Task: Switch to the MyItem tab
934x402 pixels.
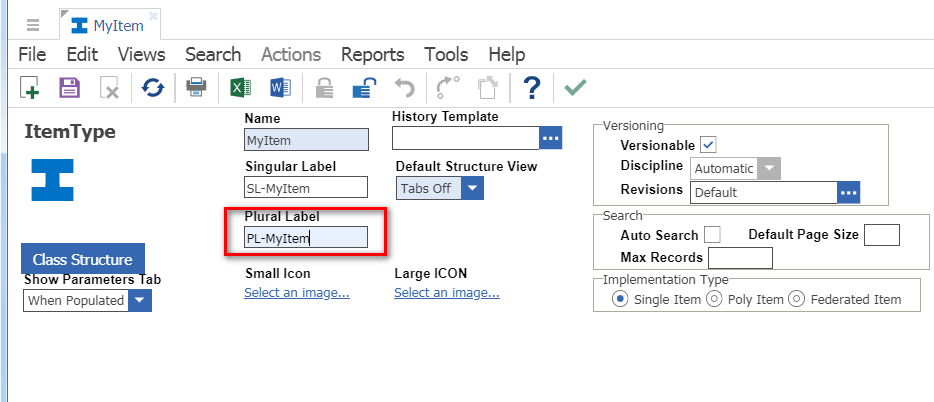Action: [108, 26]
